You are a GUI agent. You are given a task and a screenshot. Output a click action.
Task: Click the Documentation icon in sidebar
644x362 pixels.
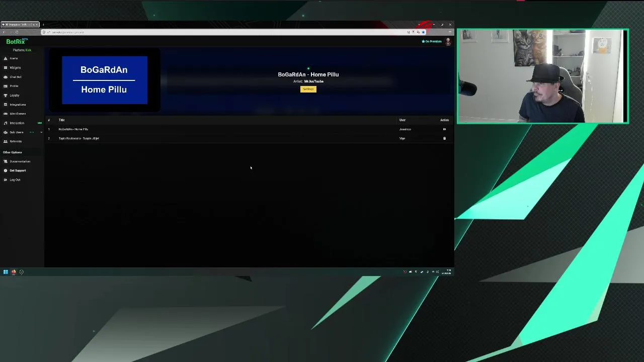(x=6, y=161)
